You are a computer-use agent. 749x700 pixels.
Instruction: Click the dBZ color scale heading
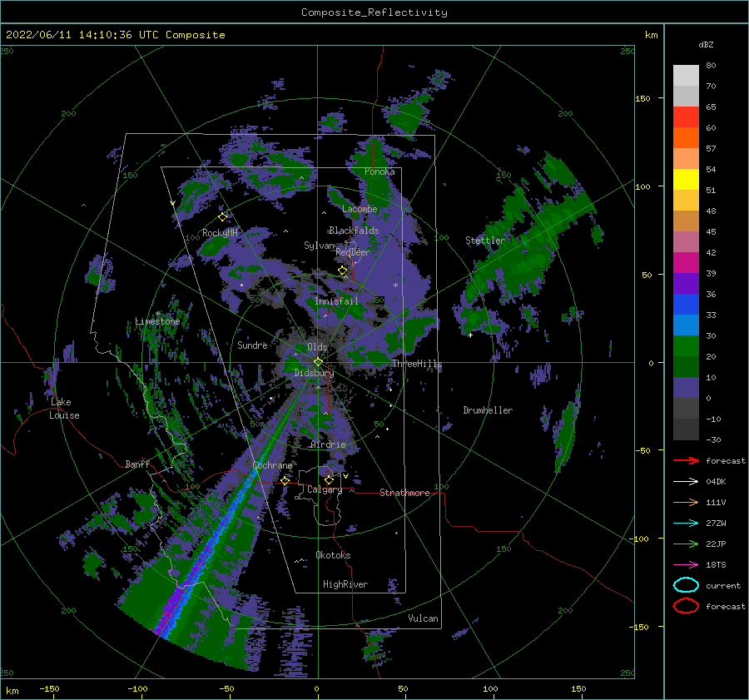point(706,44)
